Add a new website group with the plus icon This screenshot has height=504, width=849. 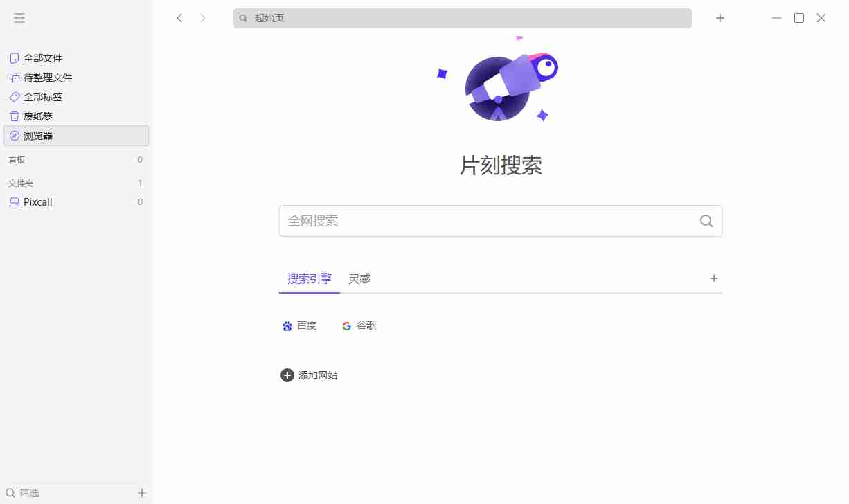click(x=714, y=278)
